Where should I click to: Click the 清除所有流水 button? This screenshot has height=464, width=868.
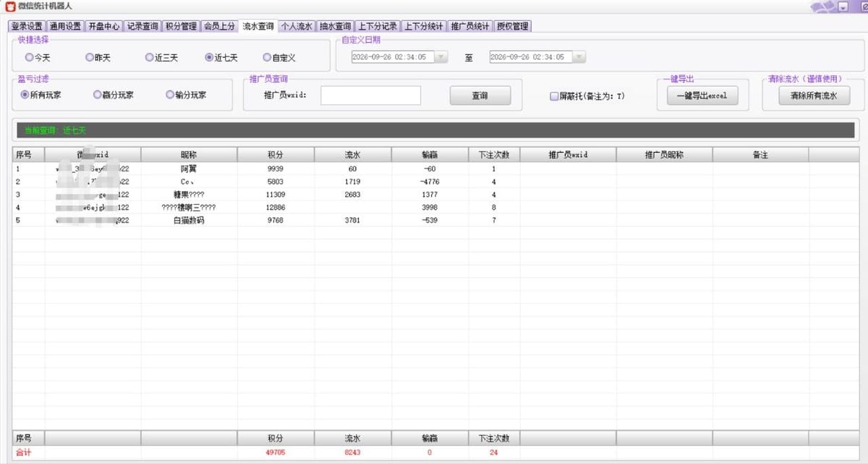coord(814,96)
